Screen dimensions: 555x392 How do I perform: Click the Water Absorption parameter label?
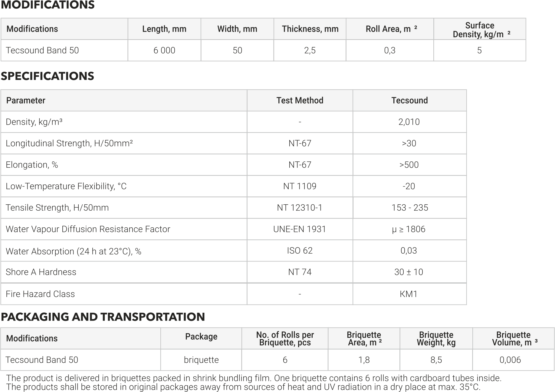coord(74,251)
